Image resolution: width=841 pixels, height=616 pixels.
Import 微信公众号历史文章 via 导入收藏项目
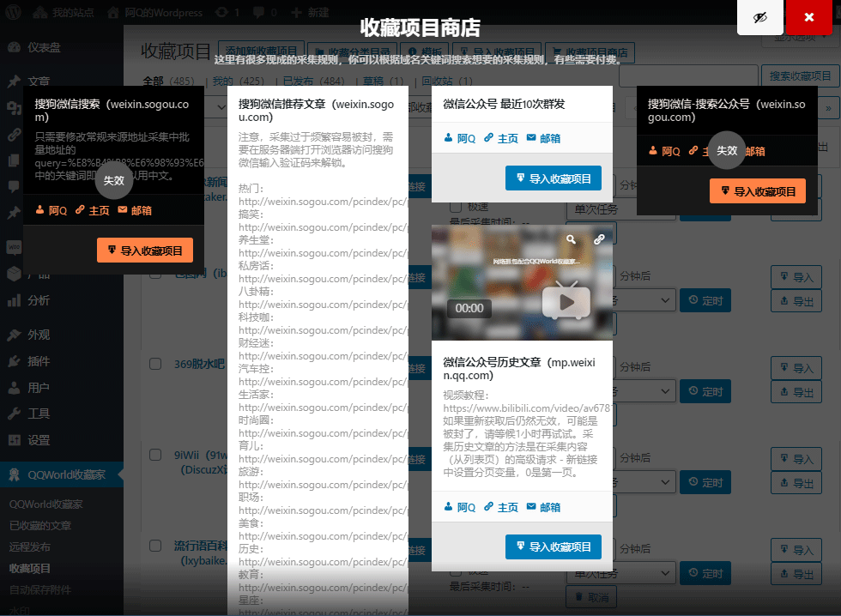click(553, 547)
